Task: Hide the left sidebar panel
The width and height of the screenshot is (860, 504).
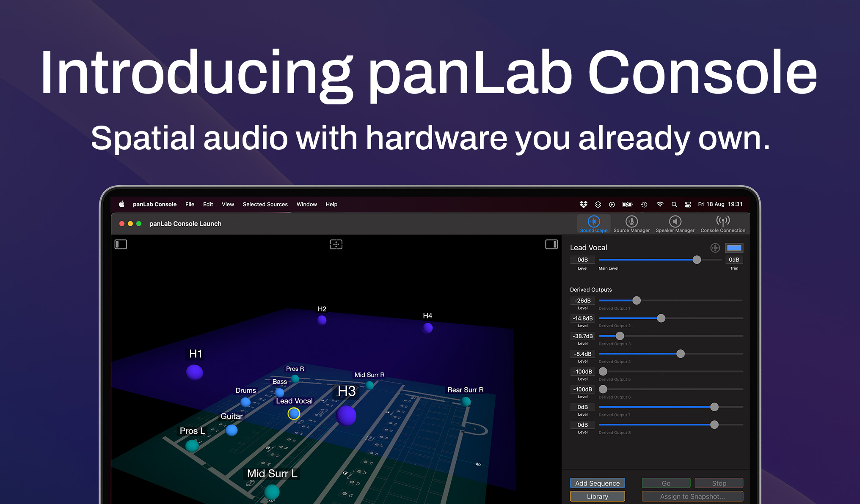Action: tap(121, 244)
